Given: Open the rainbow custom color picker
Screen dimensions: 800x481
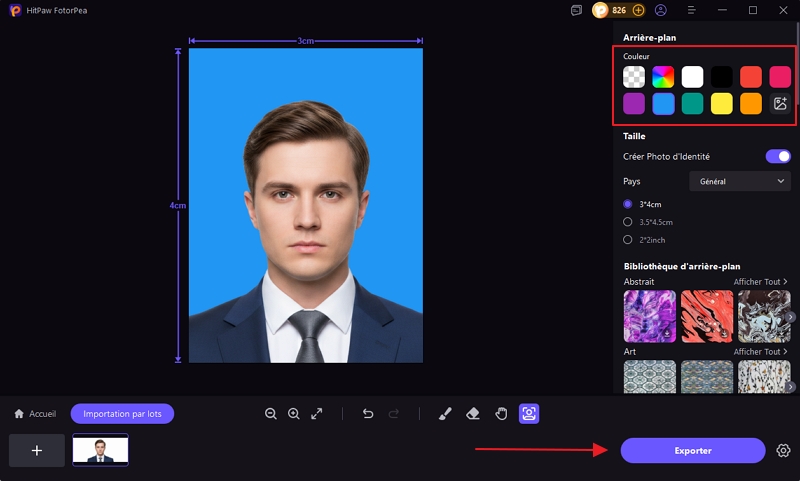Looking at the screenshot, I should (x=663, y=77).
